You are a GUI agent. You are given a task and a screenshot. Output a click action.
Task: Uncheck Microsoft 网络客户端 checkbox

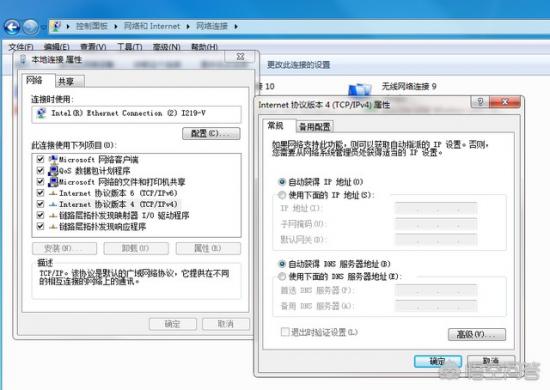40,159
